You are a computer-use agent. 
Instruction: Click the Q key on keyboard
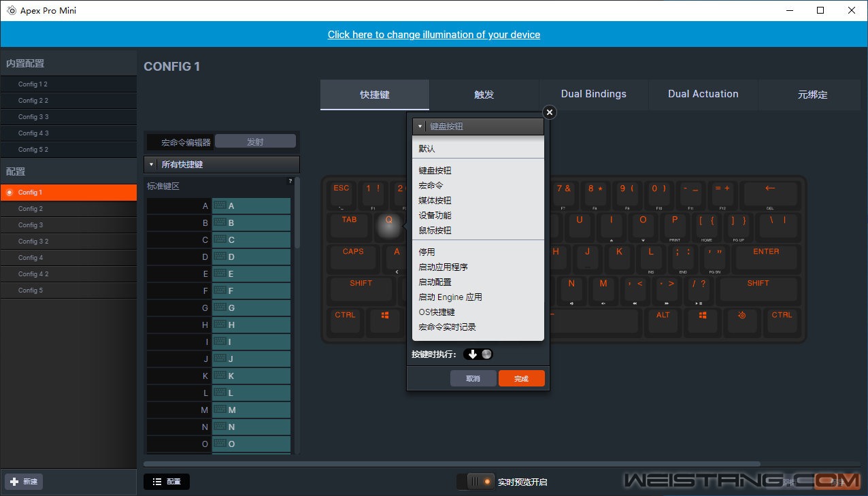pos(389,225)
